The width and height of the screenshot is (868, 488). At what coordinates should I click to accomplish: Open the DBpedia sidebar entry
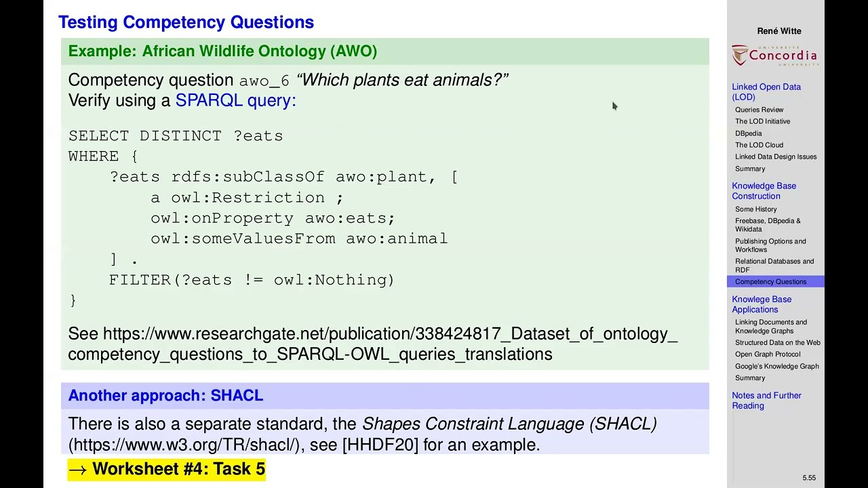748,134
